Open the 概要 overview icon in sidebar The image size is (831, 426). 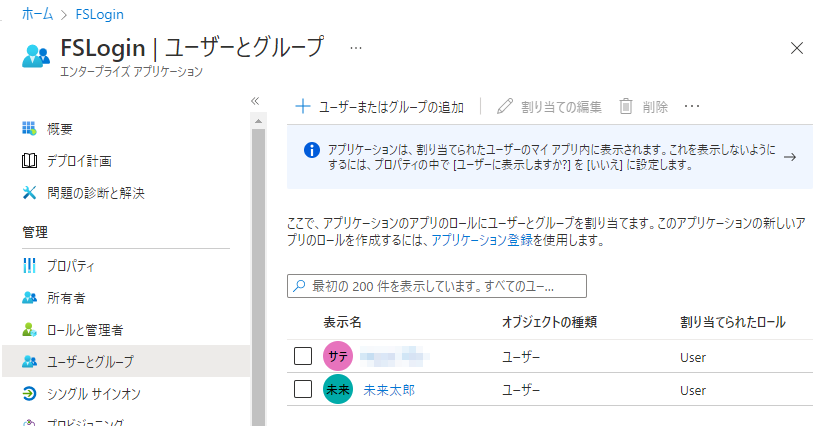tap(29, 128)
